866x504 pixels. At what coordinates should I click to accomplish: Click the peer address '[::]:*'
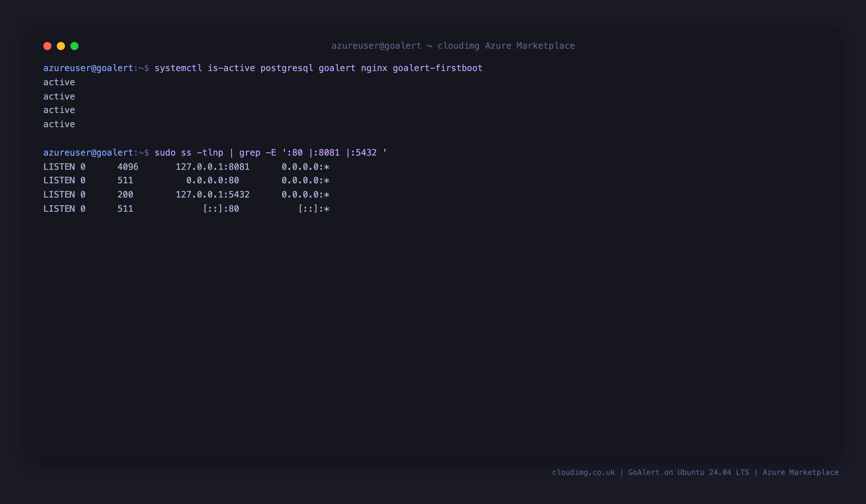tap(314, 209)
